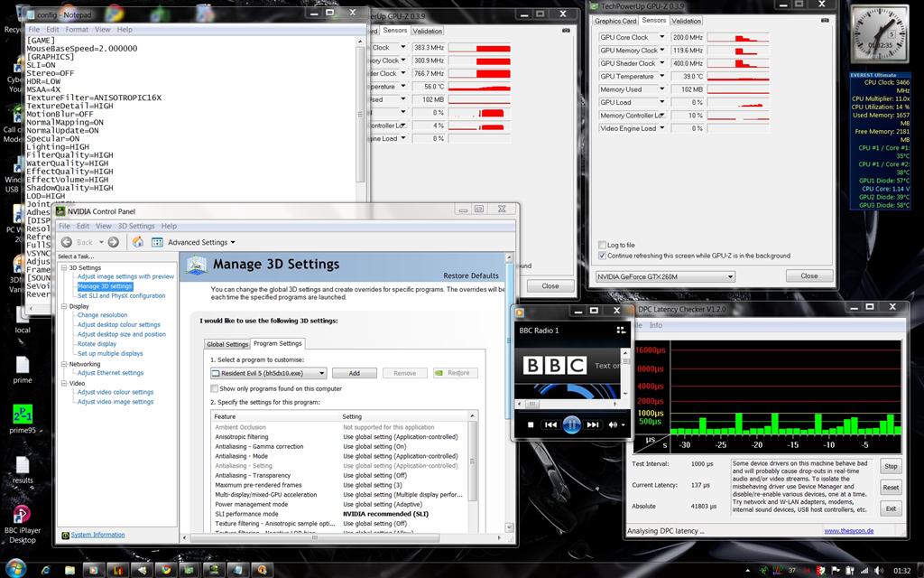Switch to Graphics Card tab in GPU-Z
924x578 pixels.
click(x=615, y=21)
